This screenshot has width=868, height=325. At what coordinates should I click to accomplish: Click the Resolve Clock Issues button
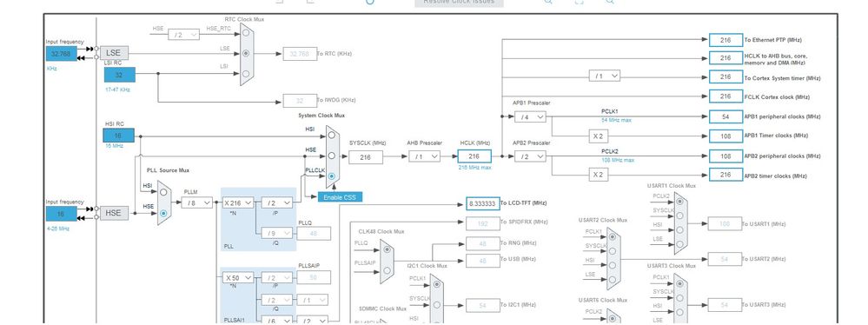pos(459,3)
